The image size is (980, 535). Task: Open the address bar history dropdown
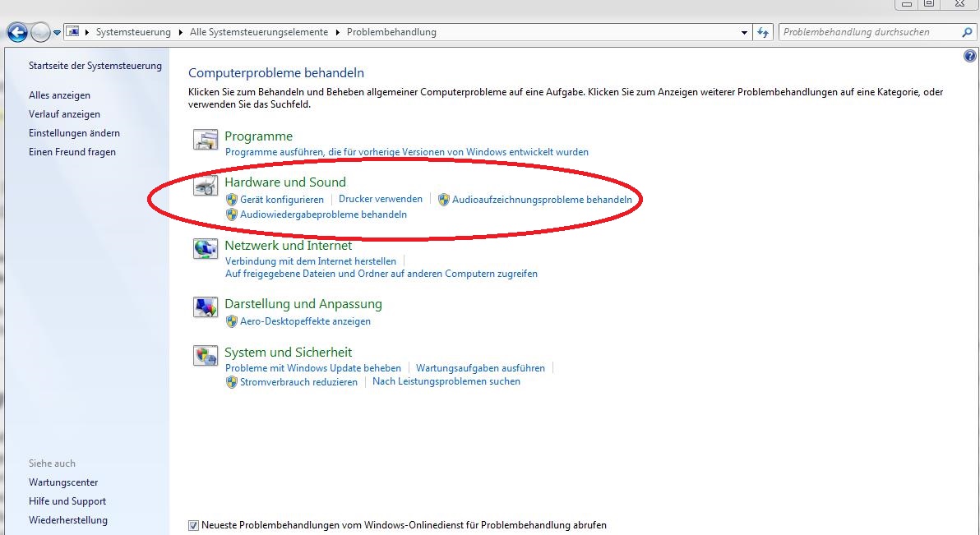[x=744, y=33]
